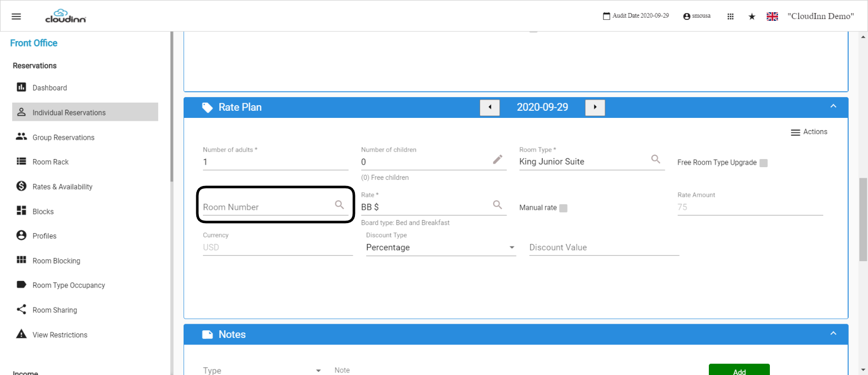Open the Audit Date calendar icon

607,16
